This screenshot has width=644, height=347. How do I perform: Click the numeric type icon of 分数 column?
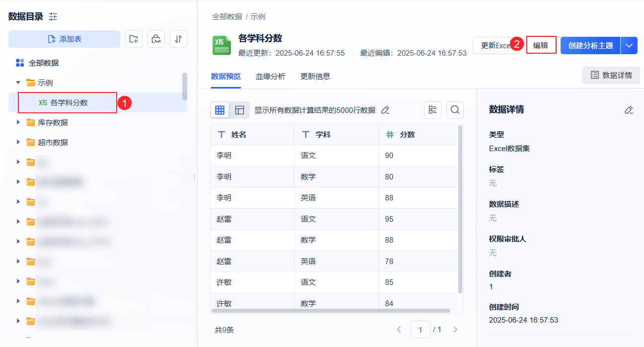coord(390,135)
